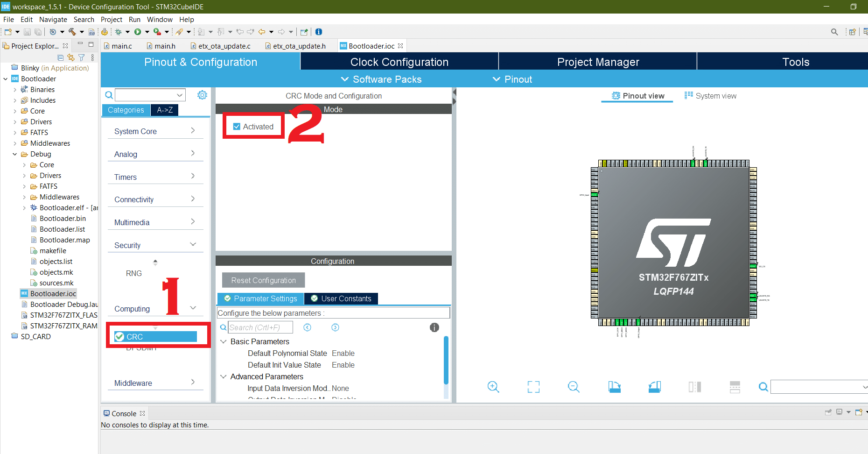
Task: Click the parameter search field
Action: coord(260,327)
